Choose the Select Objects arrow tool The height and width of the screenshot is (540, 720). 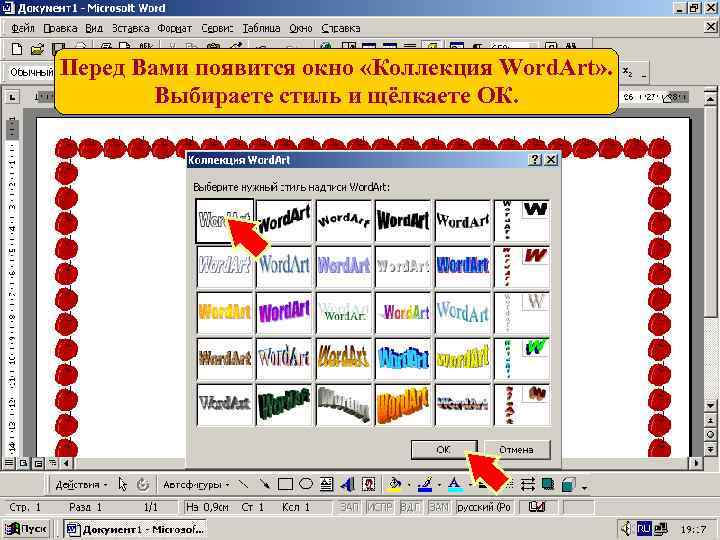pyautogui.click(x=122, y=484)
